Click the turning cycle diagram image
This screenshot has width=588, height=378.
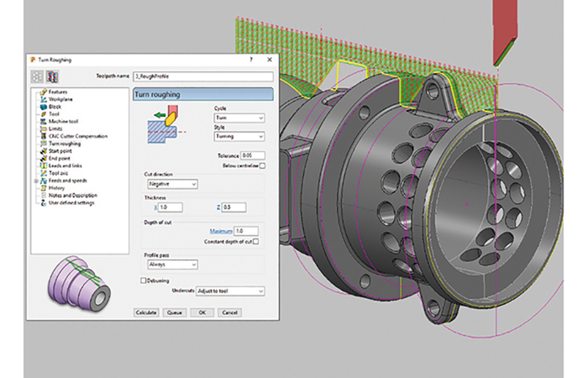point(165,124)
